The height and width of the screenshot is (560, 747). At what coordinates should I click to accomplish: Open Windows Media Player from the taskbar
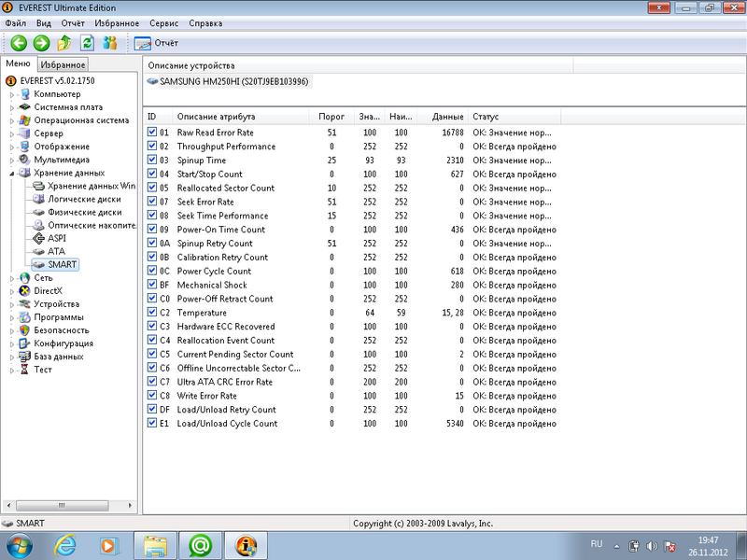point(108,546)
